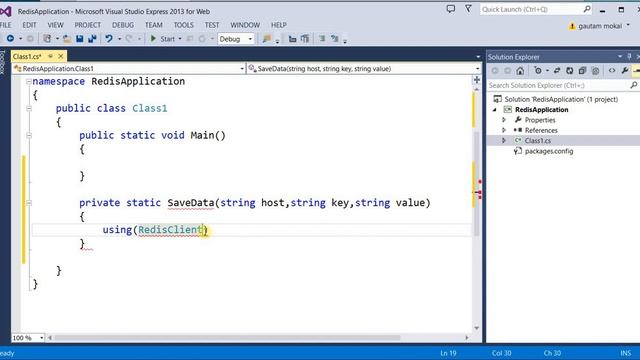Click the Solution Explorer Properties wrench icon
The height and width of the screenshot is (360, 640).
tap(625, 71)
